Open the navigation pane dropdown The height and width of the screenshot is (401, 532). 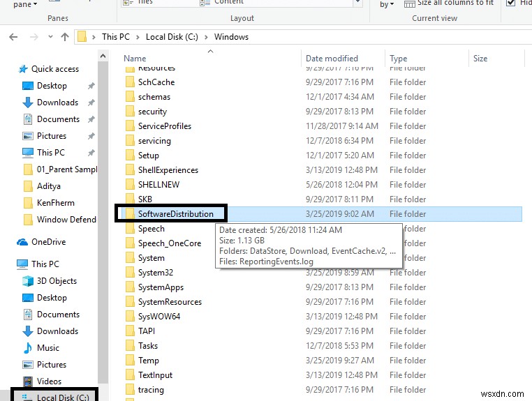tap(25, 4)
